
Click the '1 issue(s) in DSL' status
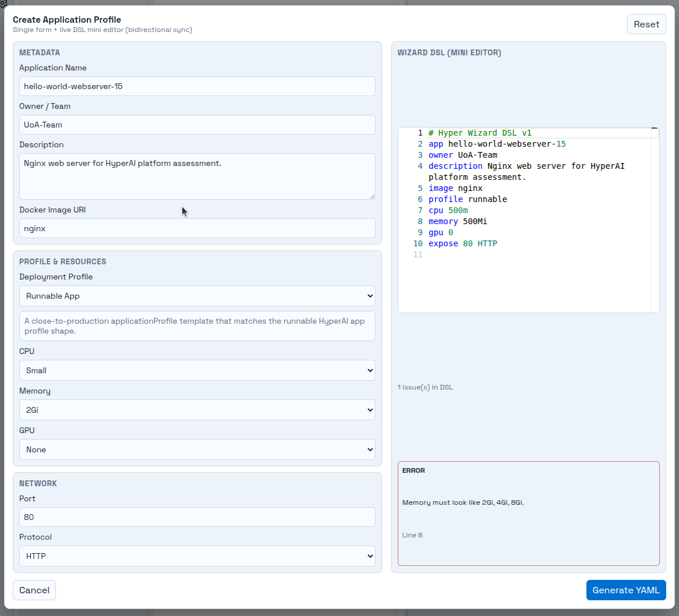coord(425,387)
